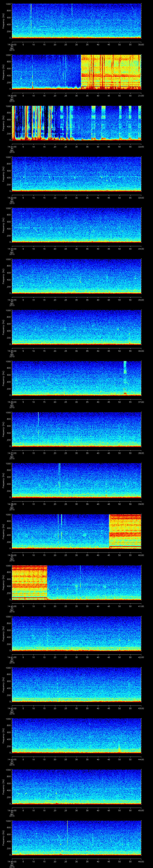Click the Frequency (Hz) label of the 14:36:00 panel
The height and width of the screenshot is (868, 153).
tap(3, 378)
